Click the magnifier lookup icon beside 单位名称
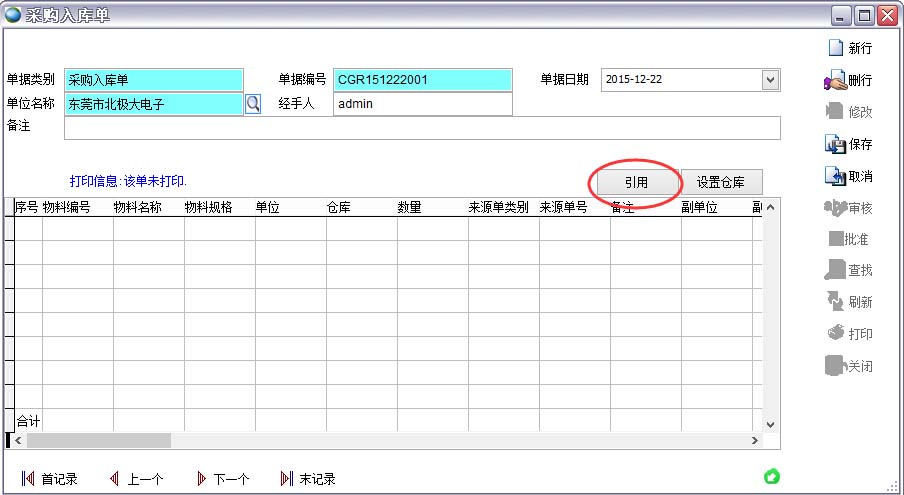 (x=253, y=103)
